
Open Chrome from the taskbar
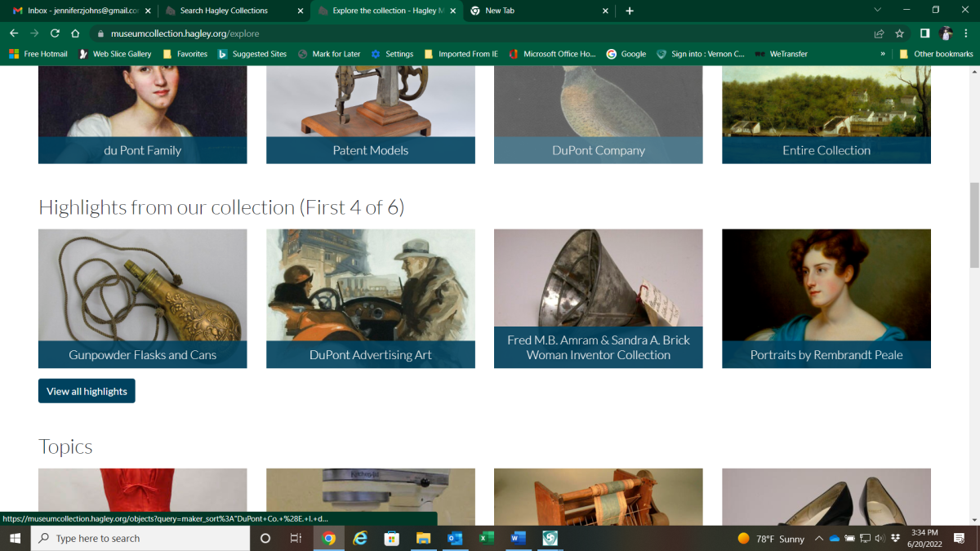(329, 538)
